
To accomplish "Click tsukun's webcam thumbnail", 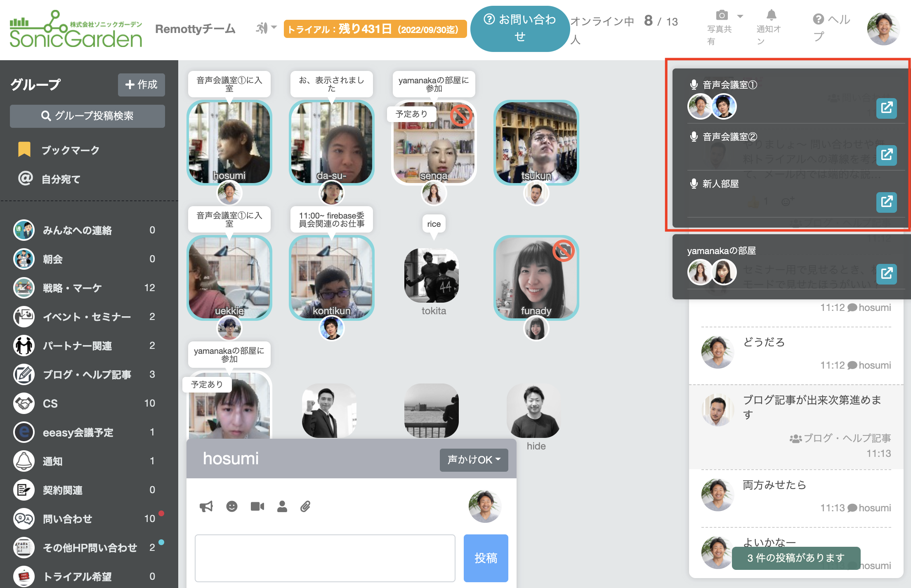I will (x=536, y=142).
